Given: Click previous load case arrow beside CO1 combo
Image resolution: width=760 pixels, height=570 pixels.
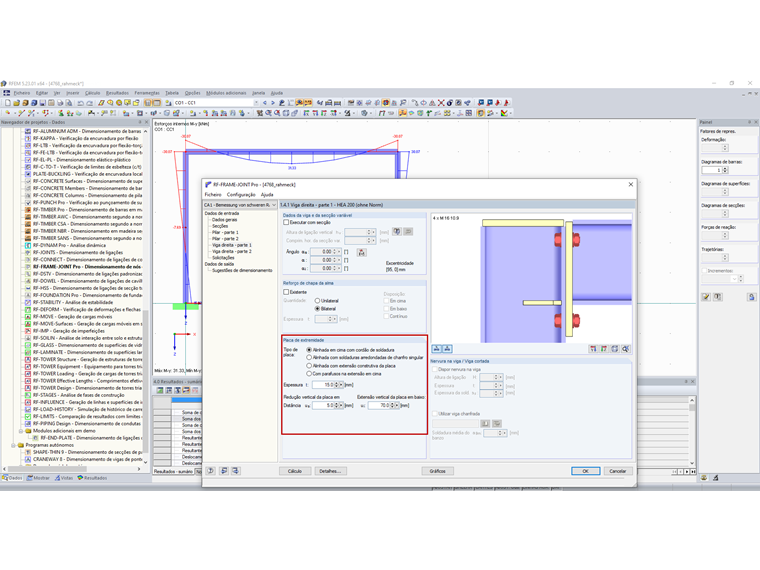Looking at the screenshot, I should pos(265,103).
